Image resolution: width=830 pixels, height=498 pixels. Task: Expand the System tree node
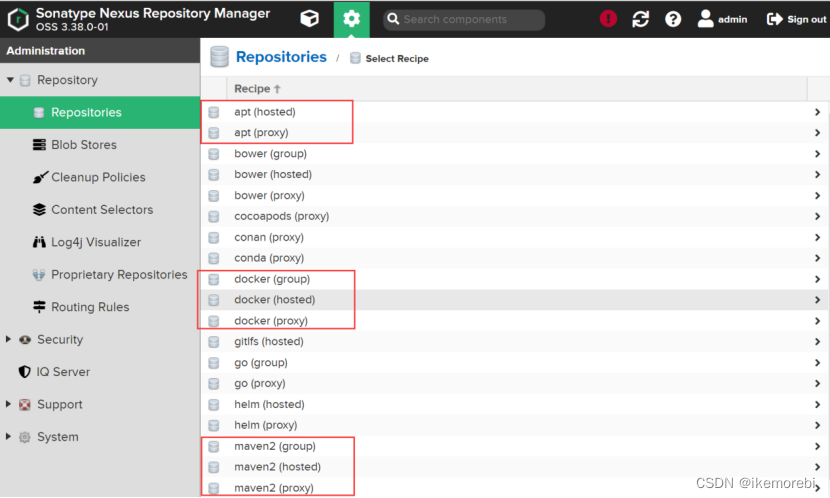[8, 437]
